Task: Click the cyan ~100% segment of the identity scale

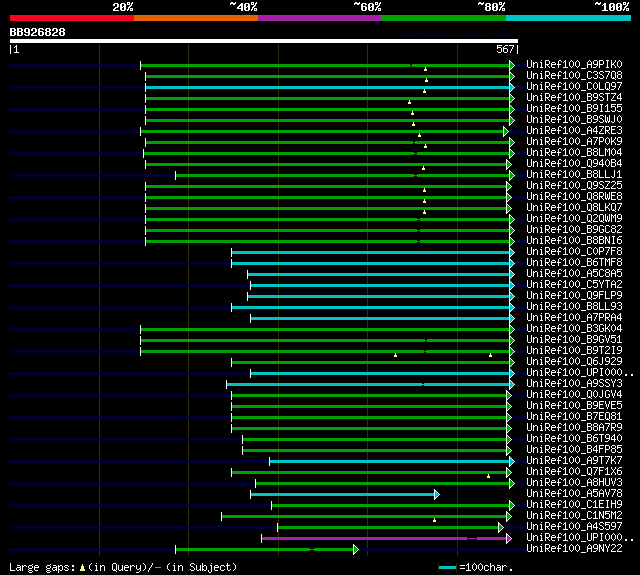Action: [569, 18]
